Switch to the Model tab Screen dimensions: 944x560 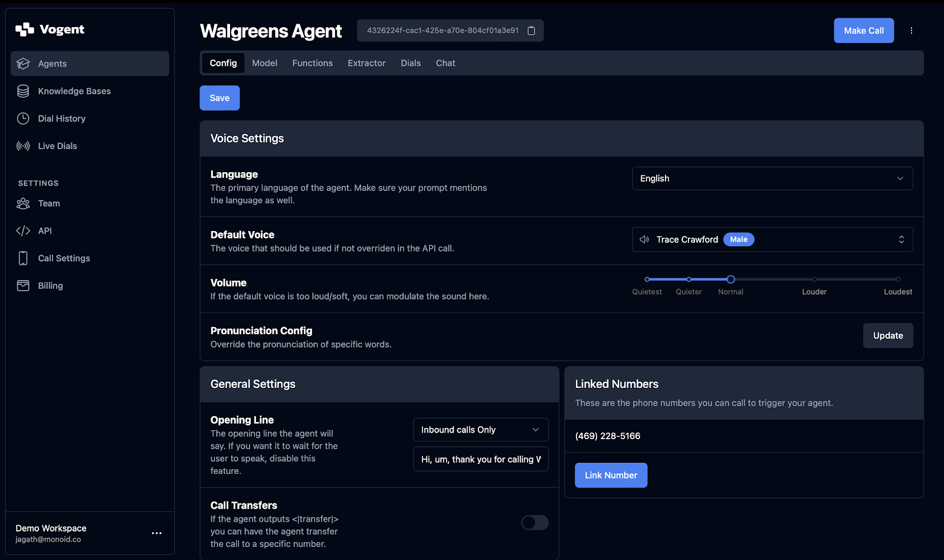[x=264, y=63]
